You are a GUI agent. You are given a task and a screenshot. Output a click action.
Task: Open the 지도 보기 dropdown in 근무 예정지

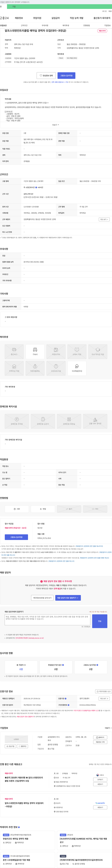104,219
